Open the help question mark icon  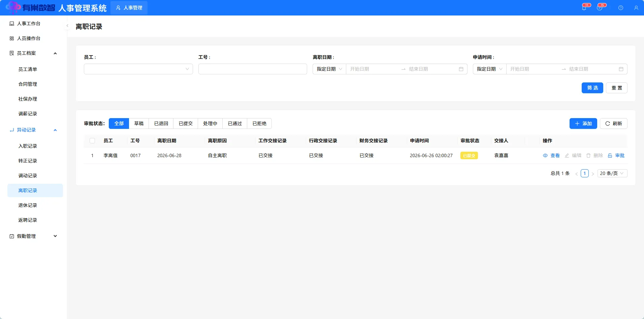(621, 8)
